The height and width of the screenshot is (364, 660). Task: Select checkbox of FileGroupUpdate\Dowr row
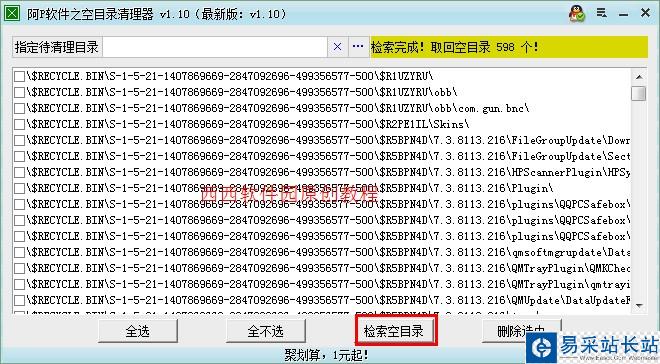pyautogui.click(x=19, y=140)
